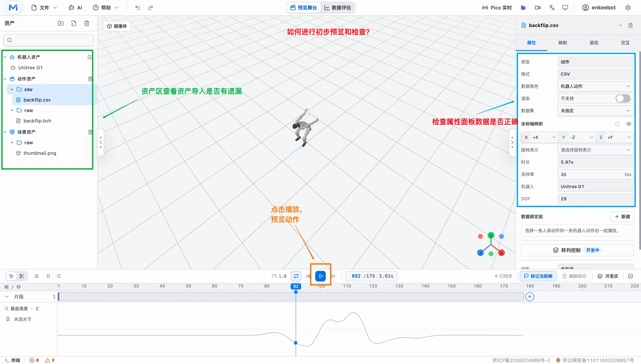The height and width of the screenshot is (364, 641).
Task: Collapse the right panel handle
Action: pos(512,142)
